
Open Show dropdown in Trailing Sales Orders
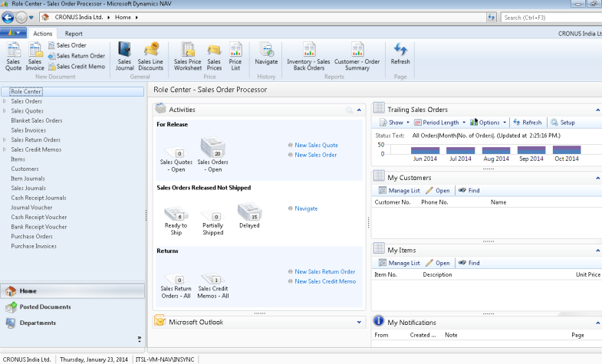coord(394,123)
